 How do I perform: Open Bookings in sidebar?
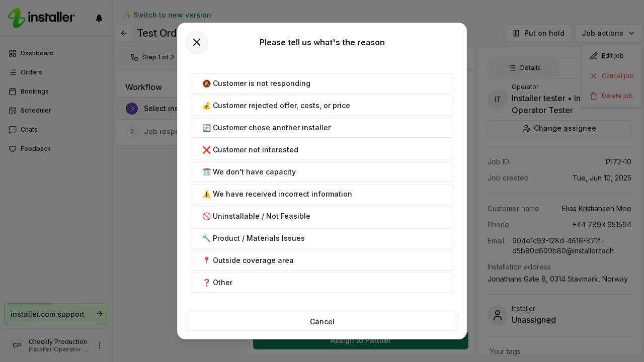[x=56, y=92]
